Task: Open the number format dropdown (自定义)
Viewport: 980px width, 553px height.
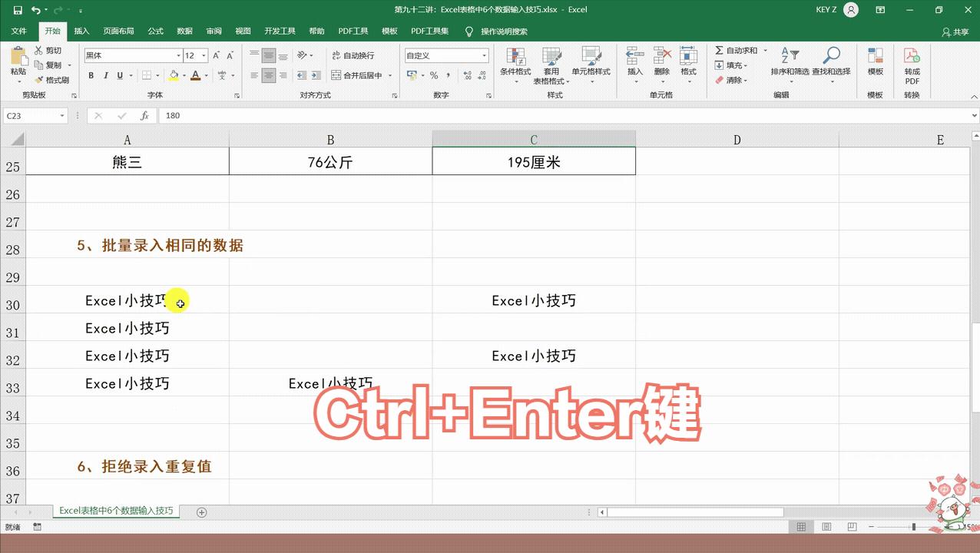Action: coord(485,55)
